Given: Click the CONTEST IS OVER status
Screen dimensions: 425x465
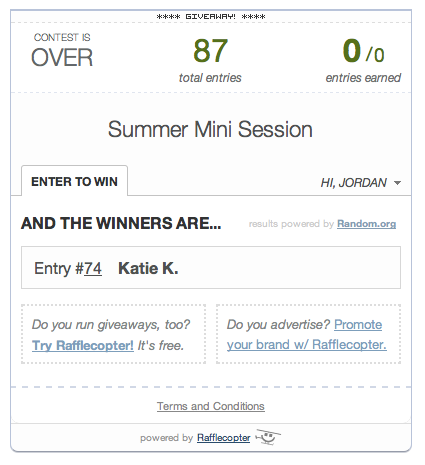Looking at the screenshot, I should 62,50.
